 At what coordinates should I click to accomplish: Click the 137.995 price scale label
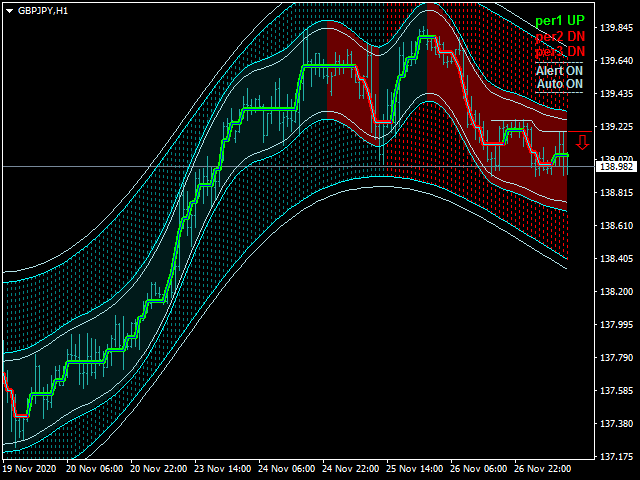tap(617, 325)
